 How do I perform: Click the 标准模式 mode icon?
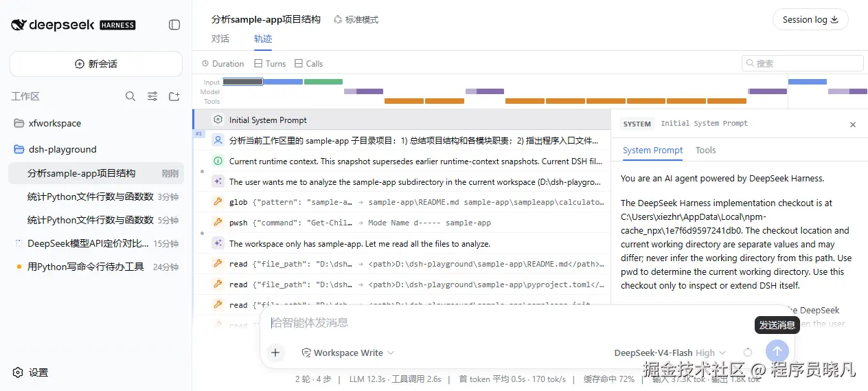pos(338,19)
